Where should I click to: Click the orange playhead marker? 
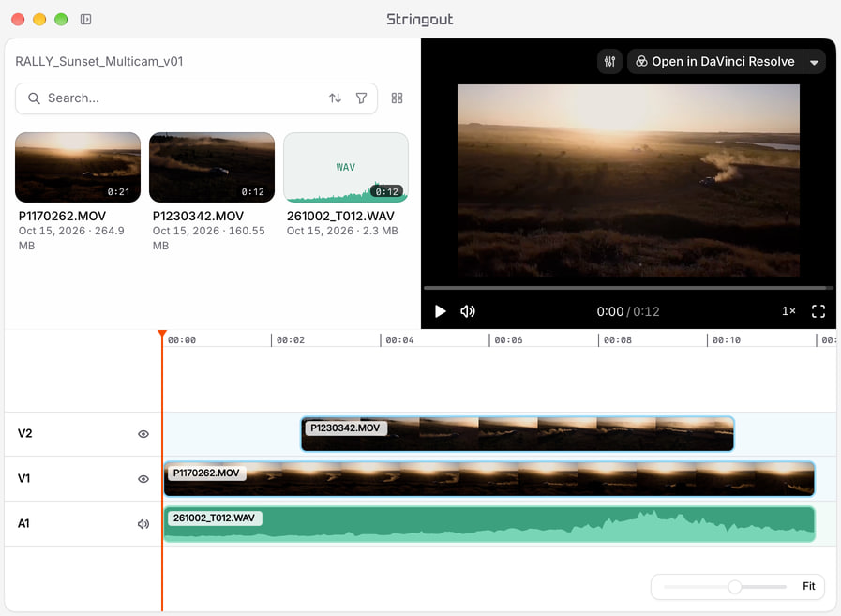[x=162, y=334]
